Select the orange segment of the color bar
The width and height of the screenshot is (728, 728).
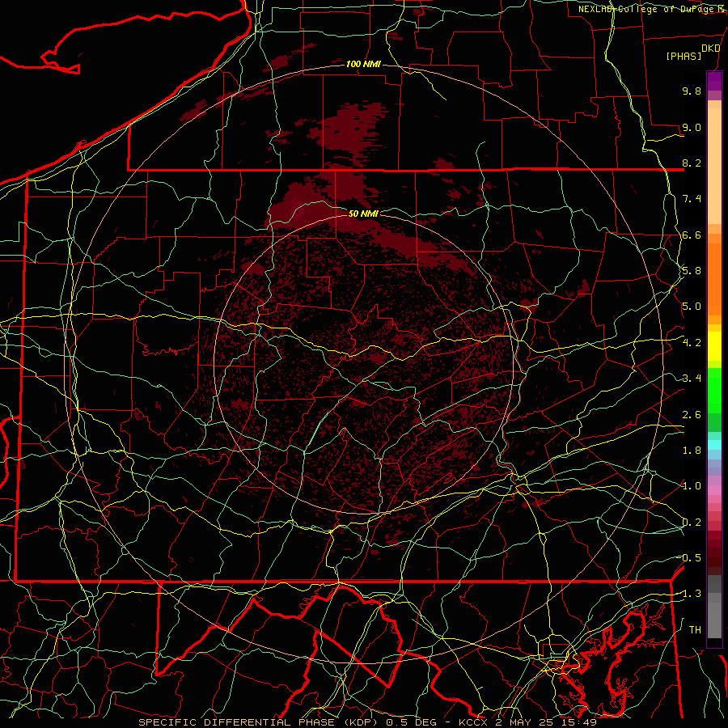point(714,278)
